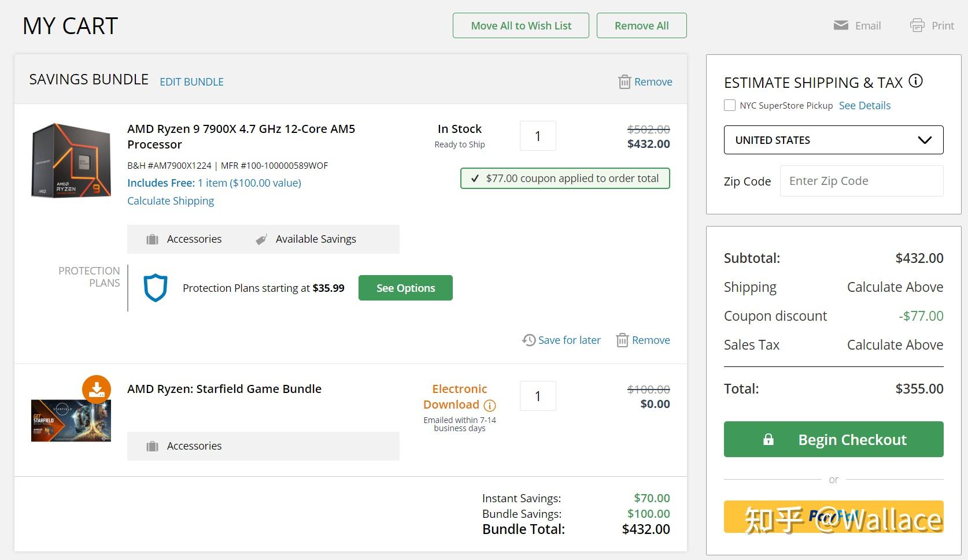Screen dimensions: 968x560
Task: Click the blue protection plan shield icon
Action: click(156, 288)
